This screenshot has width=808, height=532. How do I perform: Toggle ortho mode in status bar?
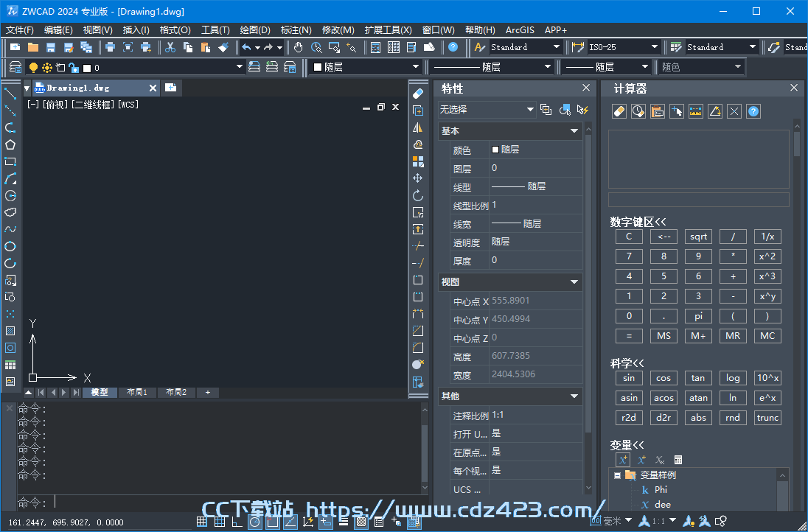[237, 522]
